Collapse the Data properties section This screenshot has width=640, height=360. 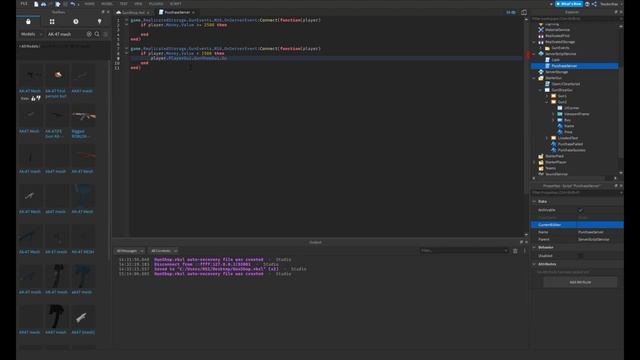tap(534, 202)
